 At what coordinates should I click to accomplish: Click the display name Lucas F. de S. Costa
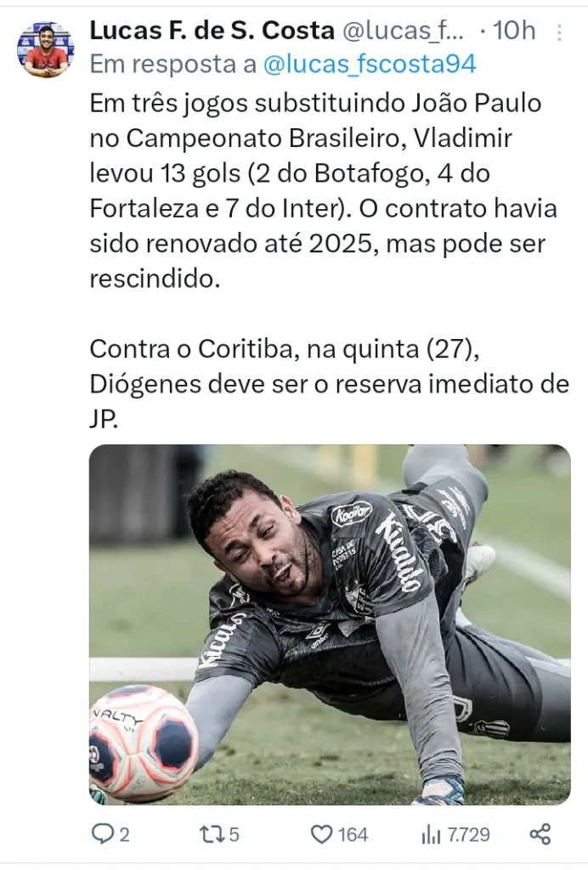pyautogui.click(x=212, y=31)
